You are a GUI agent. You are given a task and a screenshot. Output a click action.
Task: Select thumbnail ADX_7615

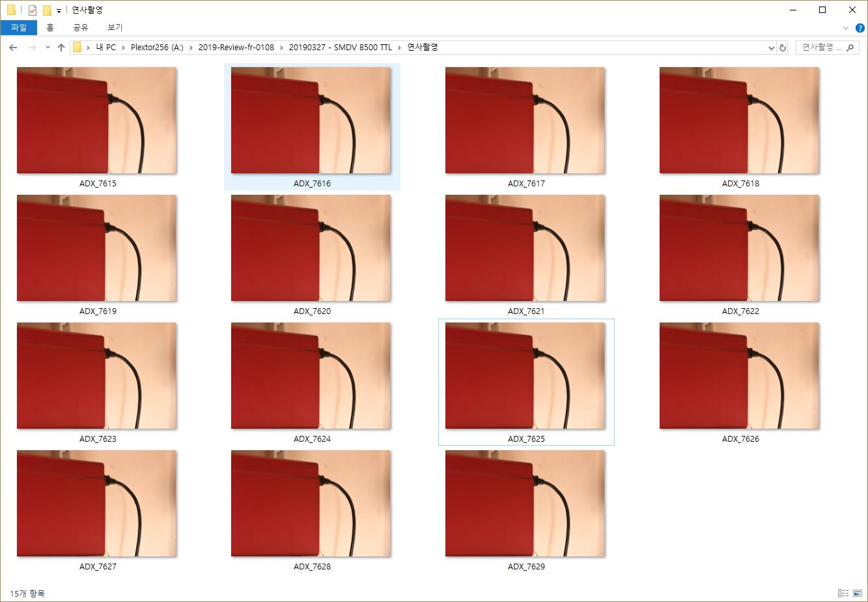click(x=96, y=121)
